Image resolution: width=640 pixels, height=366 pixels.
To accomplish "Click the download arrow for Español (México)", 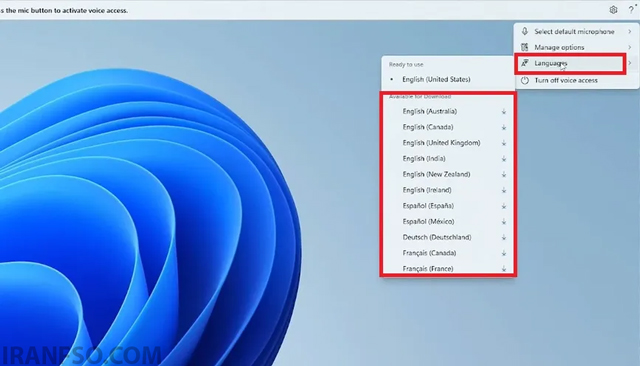I will (504, 222).
